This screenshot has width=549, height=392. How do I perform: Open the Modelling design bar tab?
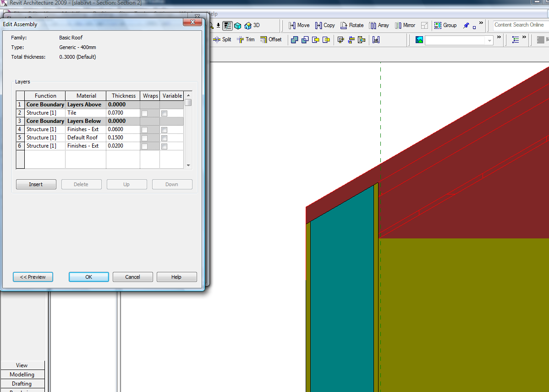click(22, 375)
